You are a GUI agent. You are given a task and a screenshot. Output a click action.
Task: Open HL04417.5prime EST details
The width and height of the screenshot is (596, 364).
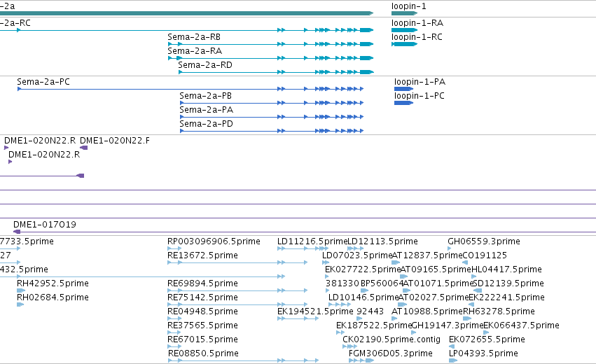pyautogui.click(x=473, y=276)
